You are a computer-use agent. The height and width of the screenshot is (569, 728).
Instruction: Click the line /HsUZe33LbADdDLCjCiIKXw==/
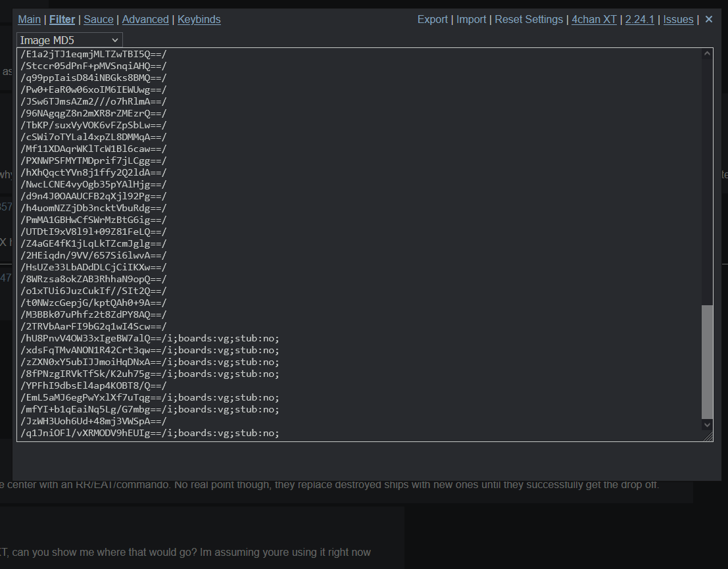tap(93, 268)
